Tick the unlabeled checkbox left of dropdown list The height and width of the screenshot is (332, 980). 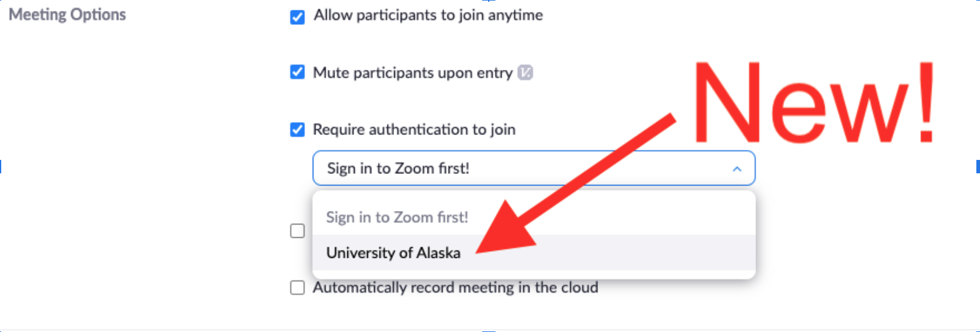298,231
